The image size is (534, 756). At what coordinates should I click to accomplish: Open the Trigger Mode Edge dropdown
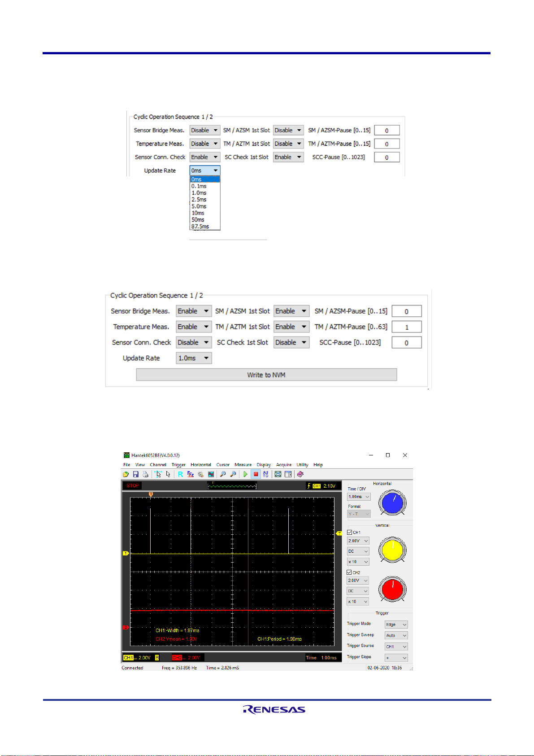[x=396, y=625]
